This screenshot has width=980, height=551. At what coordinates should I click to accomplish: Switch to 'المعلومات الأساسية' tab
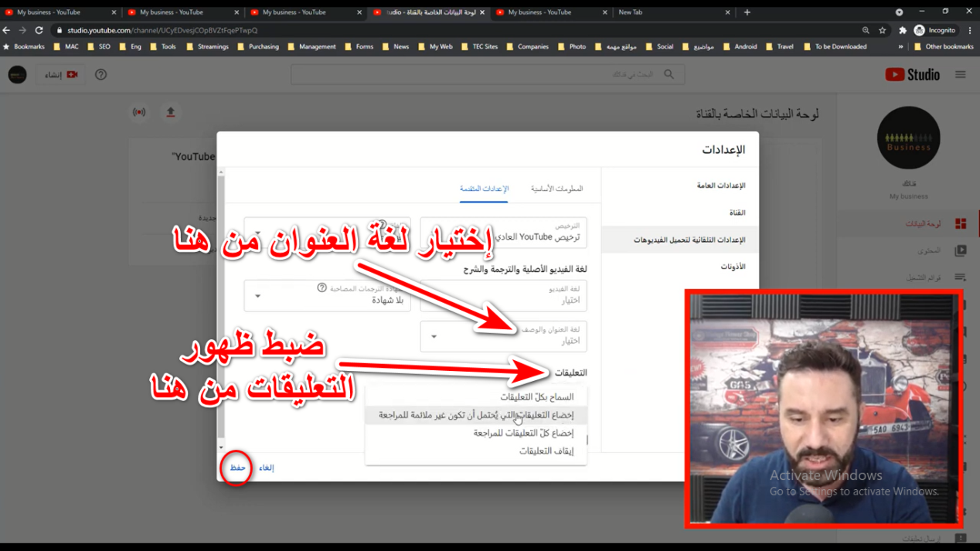pos(556,189)
